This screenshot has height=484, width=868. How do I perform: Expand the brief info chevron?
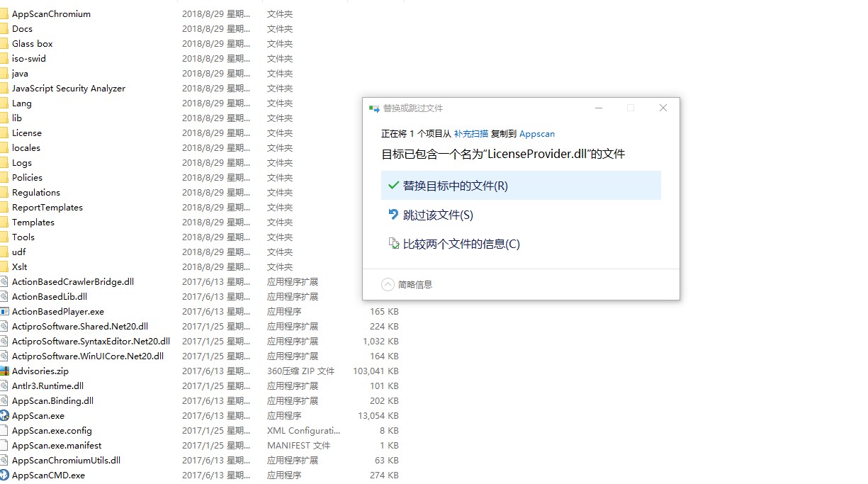pos(388,284)
